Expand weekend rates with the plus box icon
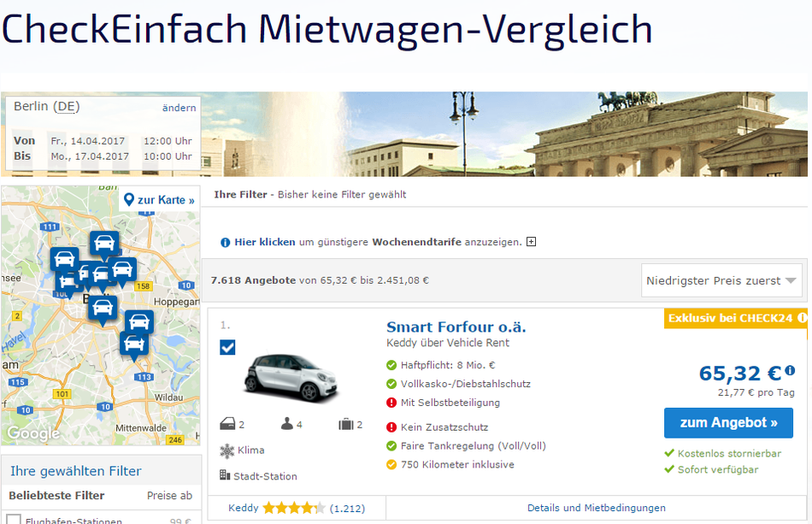This screenshot has height=524, width=812. coord(532,242)
